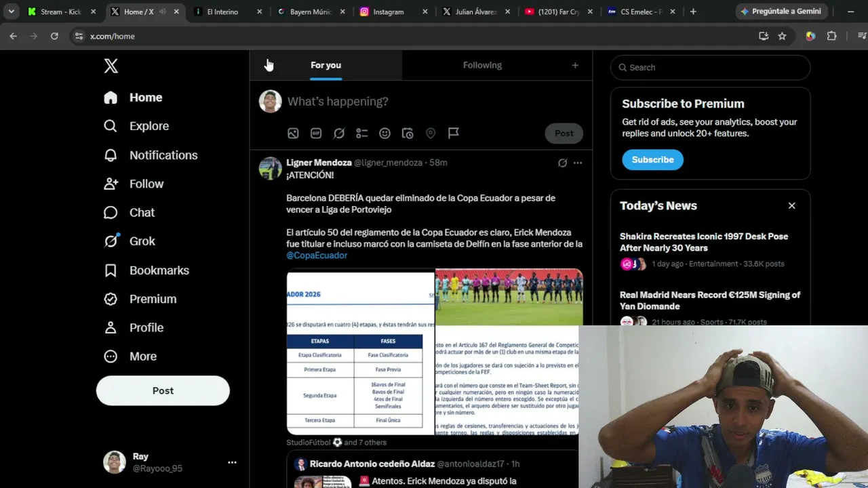Click the Follow person-plus icon

tap(111, 184)
